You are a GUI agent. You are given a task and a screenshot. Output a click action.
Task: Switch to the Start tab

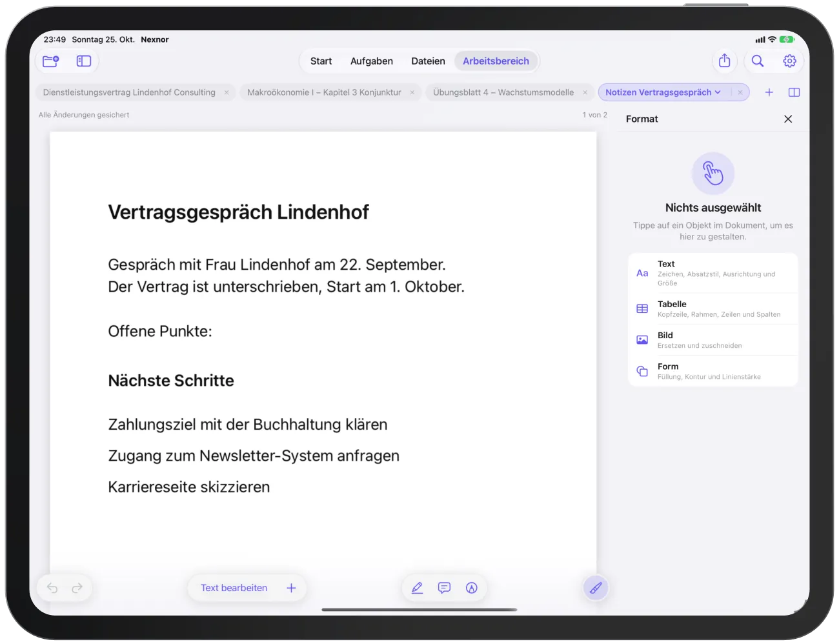point(321,61)
